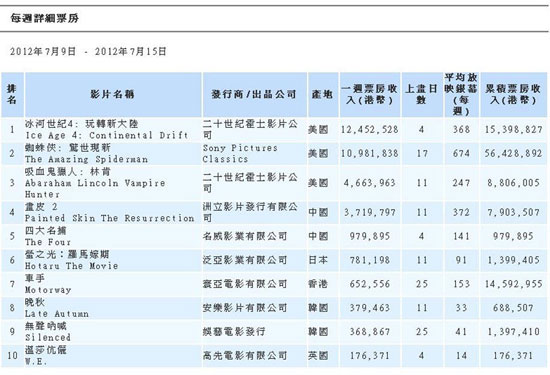Click average screens value 141
The height and width of the screenshot is (375, 550).
point(461,236)
